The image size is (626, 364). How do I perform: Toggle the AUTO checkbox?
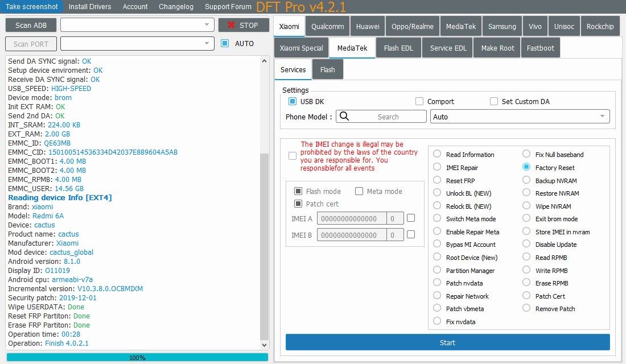click(x=225, y=43)
